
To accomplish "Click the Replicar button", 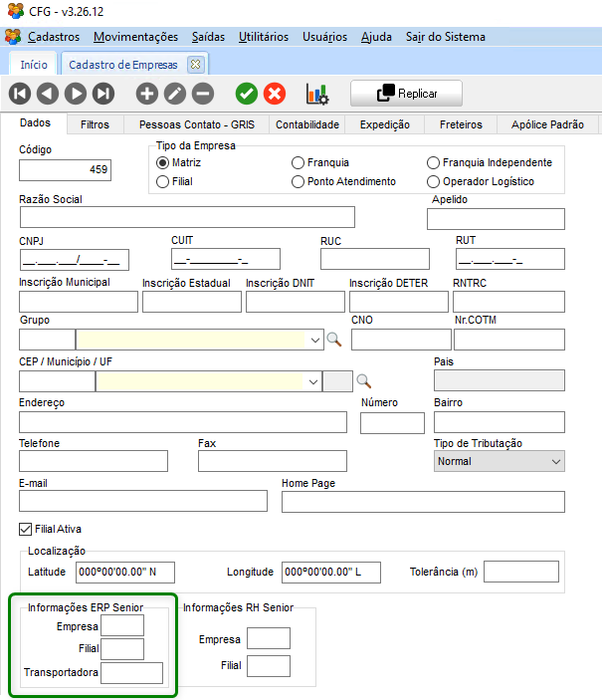I will point(407,94).
